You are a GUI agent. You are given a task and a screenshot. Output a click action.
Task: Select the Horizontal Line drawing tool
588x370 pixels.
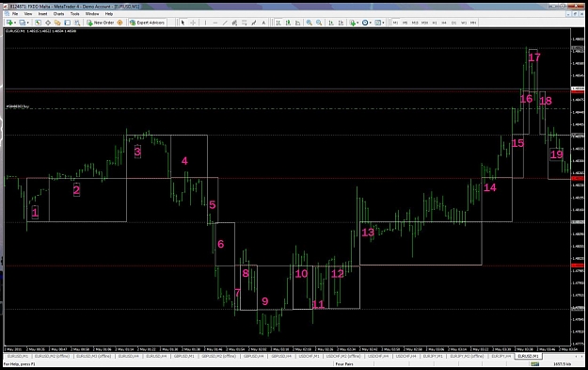coord(215,23)
